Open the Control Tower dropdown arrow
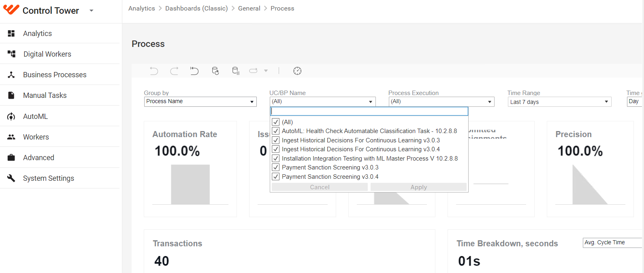644x273 pixels. pyautogui.click(x=92, y=11)
